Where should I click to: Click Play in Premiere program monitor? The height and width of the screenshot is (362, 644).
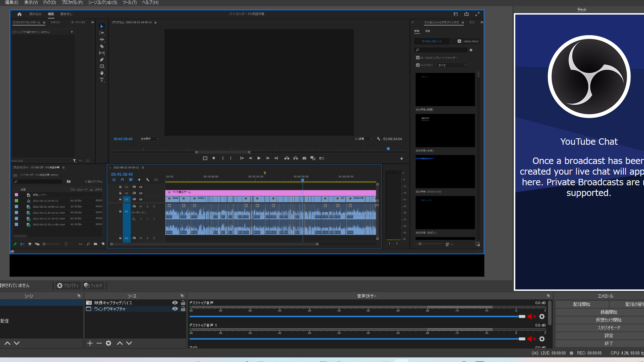259,158
